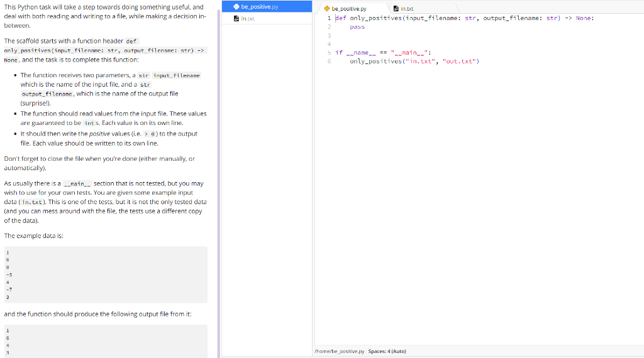Click the document icon beside in.txt in file list
The width and height of the screenshot is (644, 358).
point(236,18)
